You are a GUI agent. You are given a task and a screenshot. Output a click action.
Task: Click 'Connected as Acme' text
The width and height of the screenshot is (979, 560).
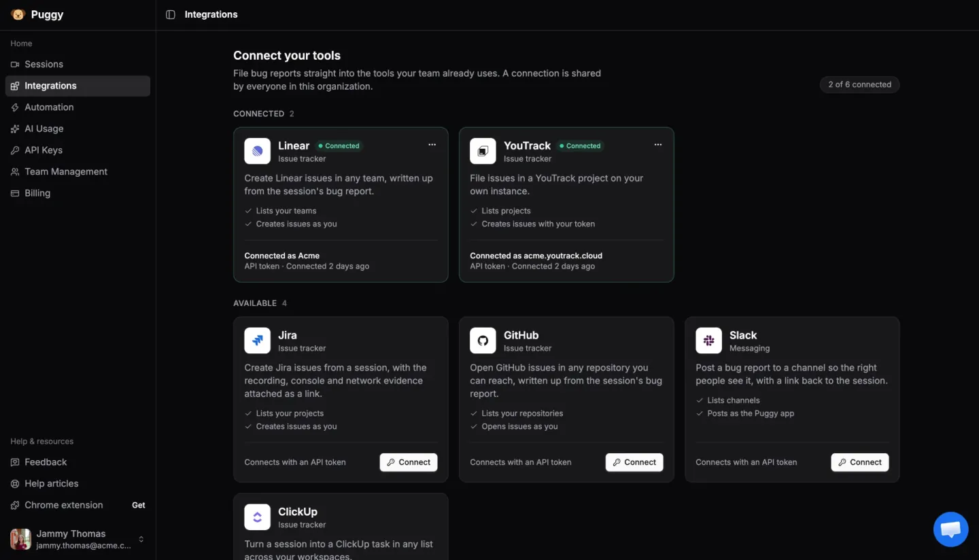[282, 256]
